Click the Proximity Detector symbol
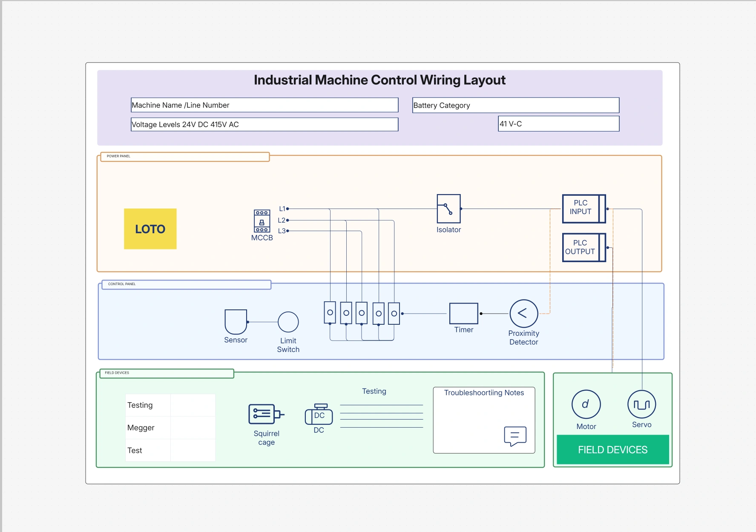 (x=523, y=314)
